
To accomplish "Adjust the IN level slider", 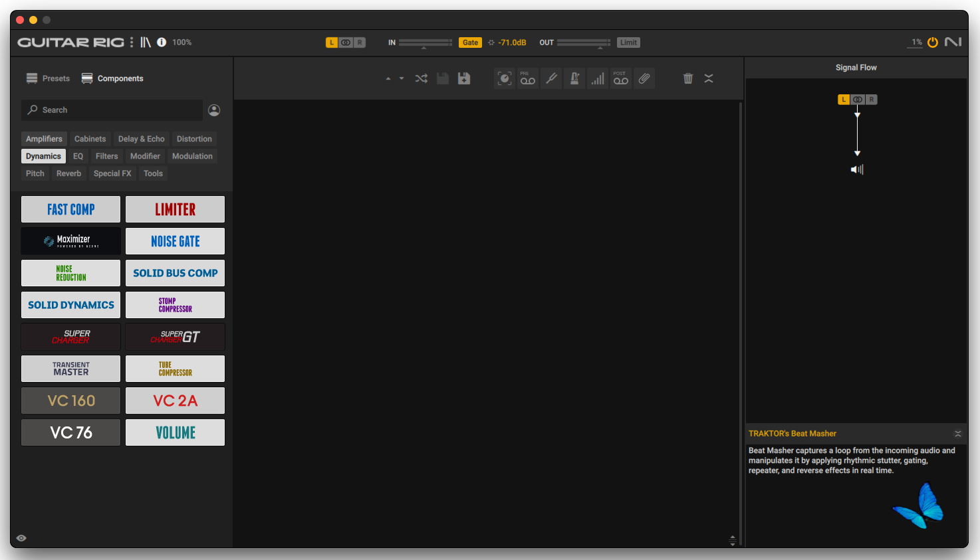I will click(426, 43).
